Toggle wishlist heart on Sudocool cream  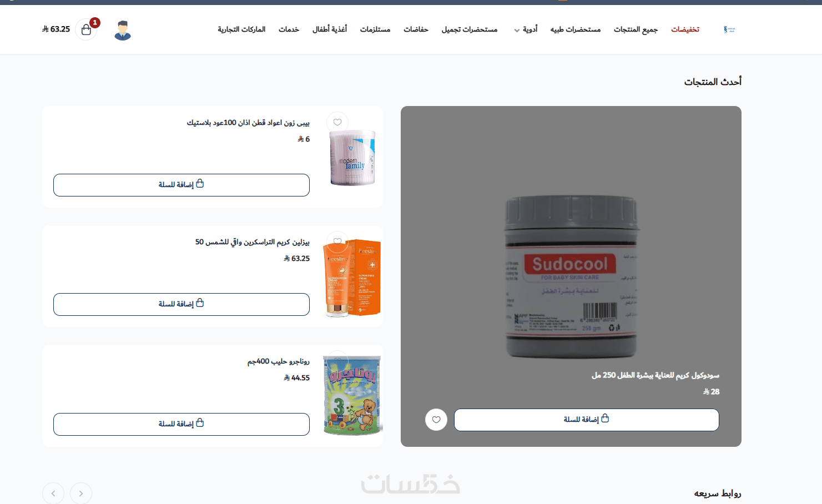pyautogui.click(x=436, y=420)
